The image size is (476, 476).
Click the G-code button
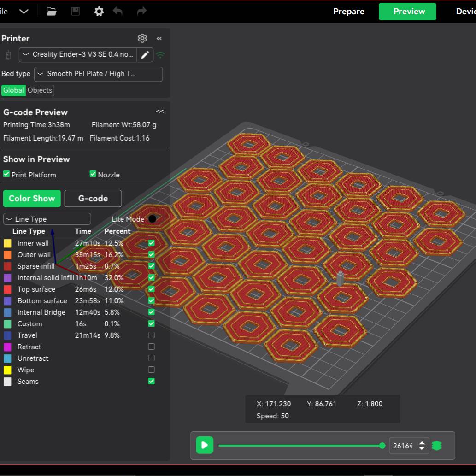click(x=93, y=199)
